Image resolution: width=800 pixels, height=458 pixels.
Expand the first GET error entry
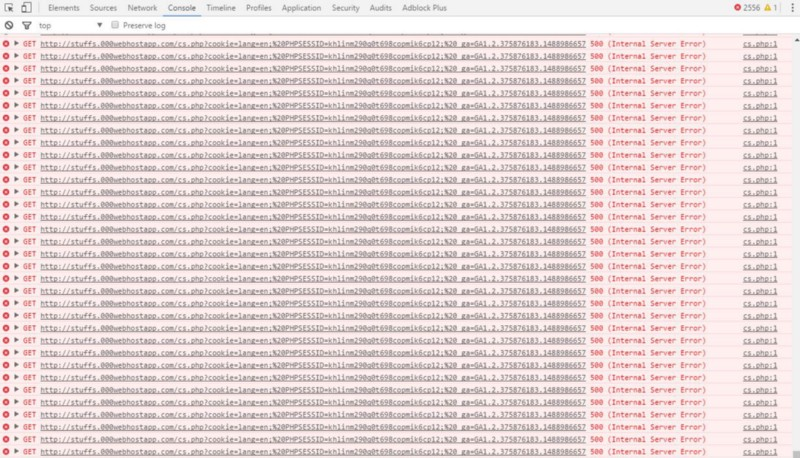coord(17,44)
